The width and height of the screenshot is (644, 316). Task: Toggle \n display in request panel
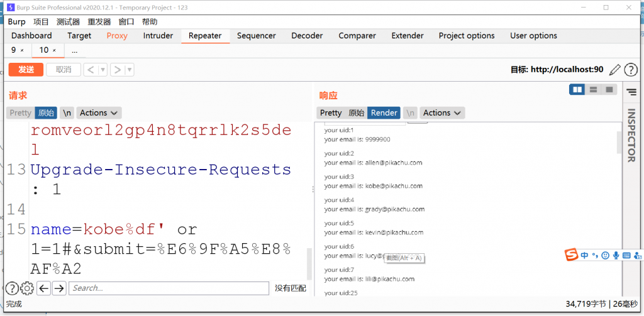(67, 113)
